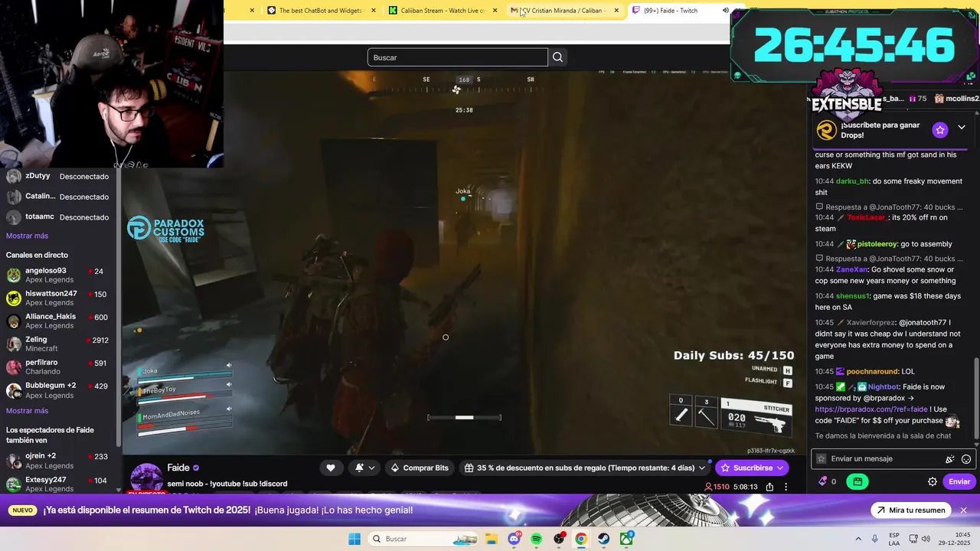Viewport: 980px width, 551px height.
Task: Click the green calendar button below chat
Action: [857, 481]
